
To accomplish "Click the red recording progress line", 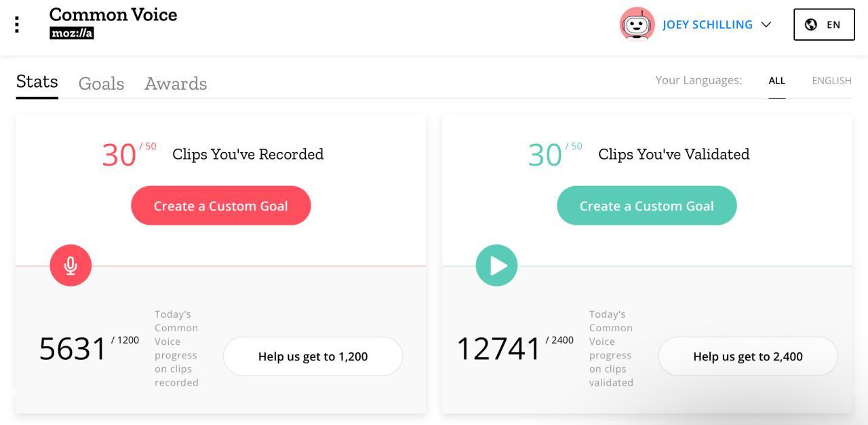I will (x=258, y=265).
